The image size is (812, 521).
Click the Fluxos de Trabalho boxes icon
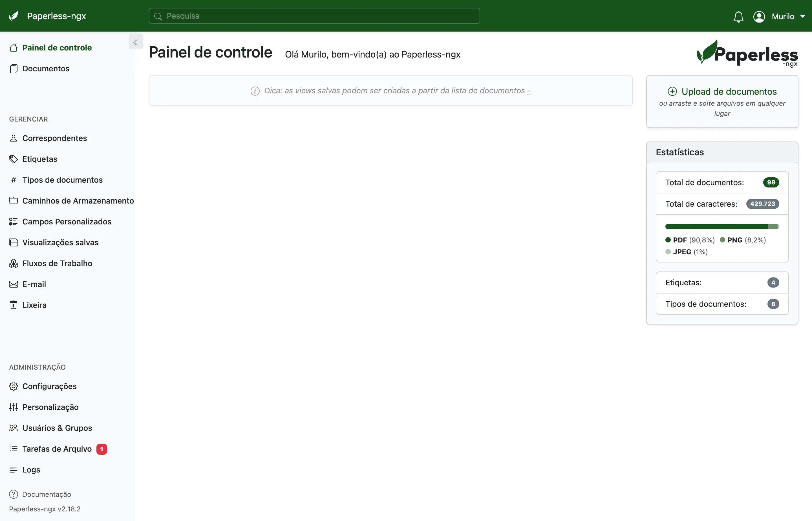pyautogui.click(x=14, y=263)
